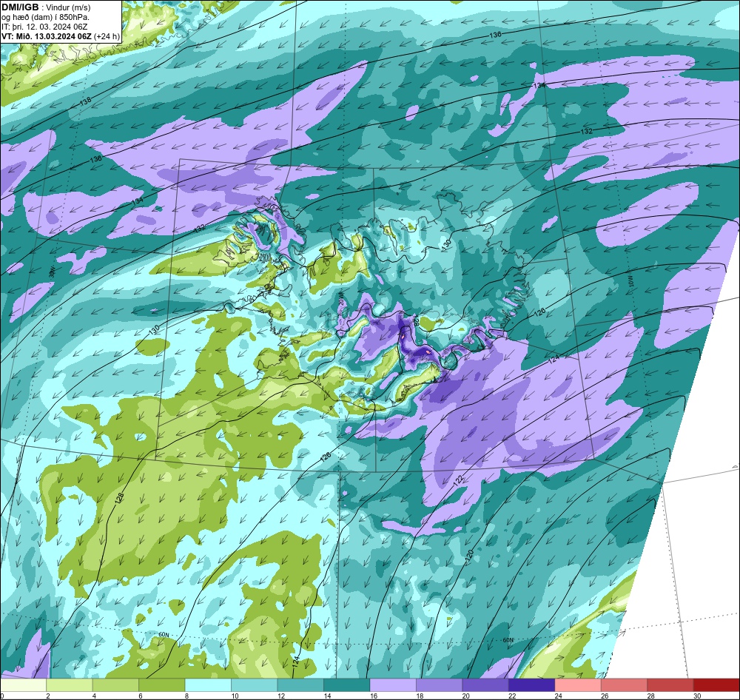
Task: Pick the 22–24 m/s dark indigo swatch
Action: [532, 685]
